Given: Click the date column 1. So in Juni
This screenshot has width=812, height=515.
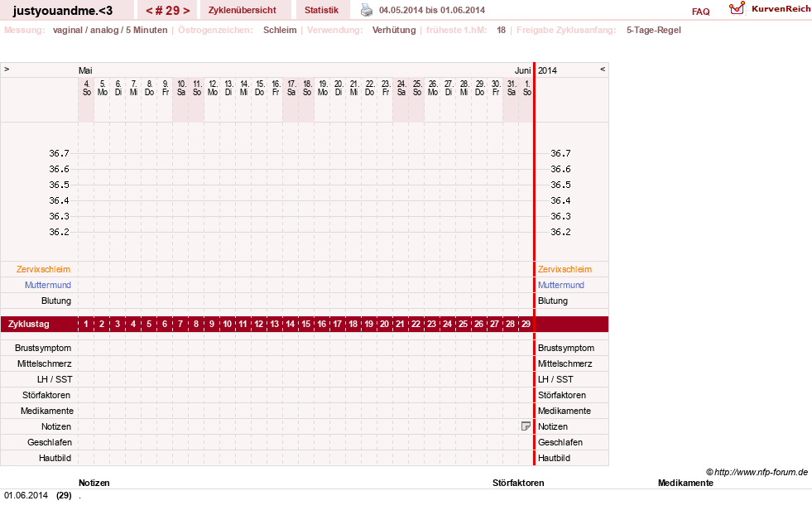Looking at the screenshot, I should 526,88.
